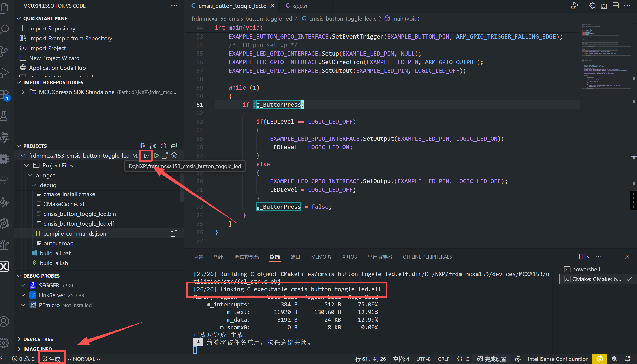The height and width of the screenshot is (364, 637).
Task: Click the build icon in editor title bar
Action: click(604, 6)
